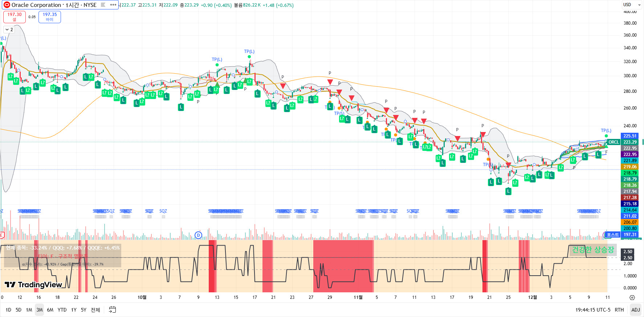Click the 포스트 post-market label
The height and width of the screenshot is (317, 644).
[613, 235]
